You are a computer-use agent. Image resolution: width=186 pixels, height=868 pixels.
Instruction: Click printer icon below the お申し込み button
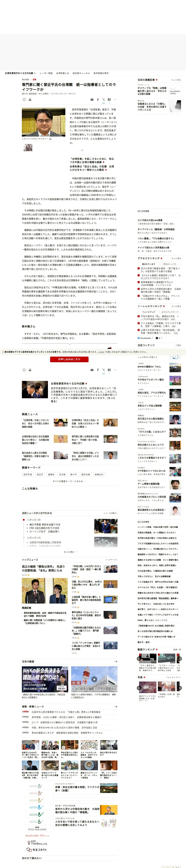point(30,370)
